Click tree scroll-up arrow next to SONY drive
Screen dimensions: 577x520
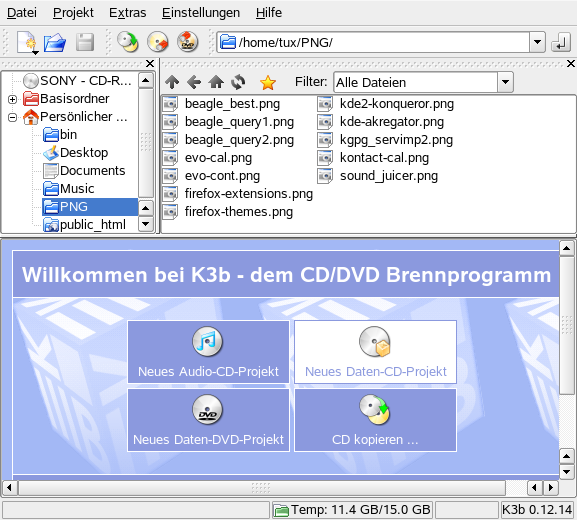(146, 80)
